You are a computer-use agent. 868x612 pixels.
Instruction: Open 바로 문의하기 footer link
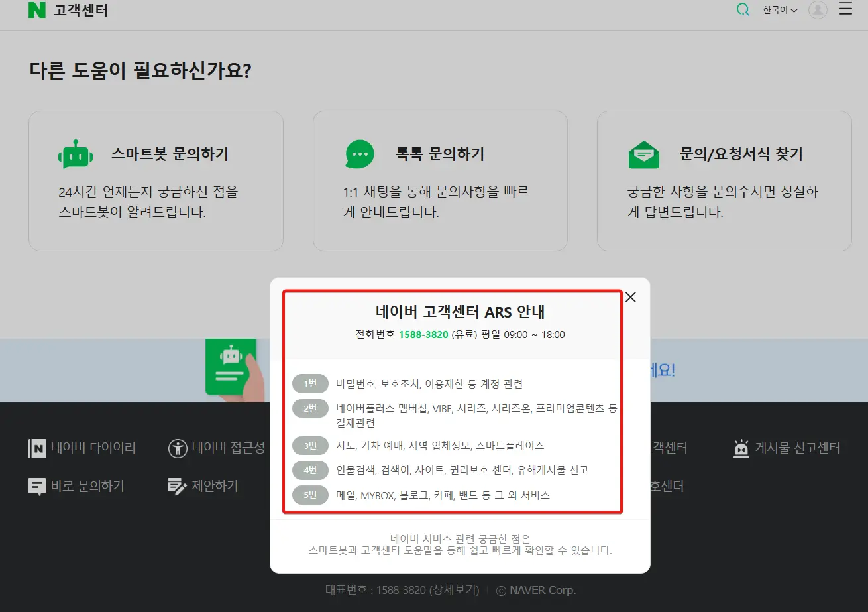coord(87,487)
